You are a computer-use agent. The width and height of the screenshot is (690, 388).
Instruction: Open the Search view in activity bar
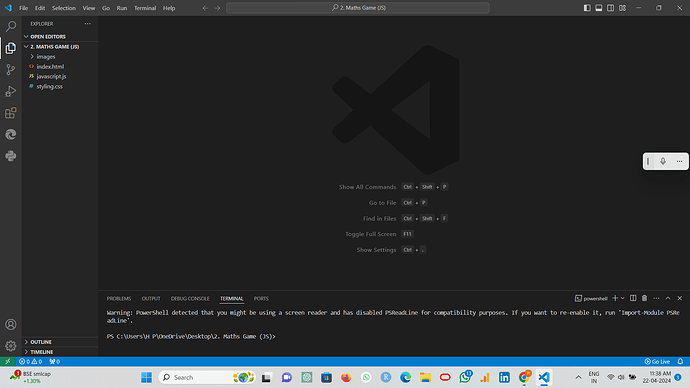11,26
